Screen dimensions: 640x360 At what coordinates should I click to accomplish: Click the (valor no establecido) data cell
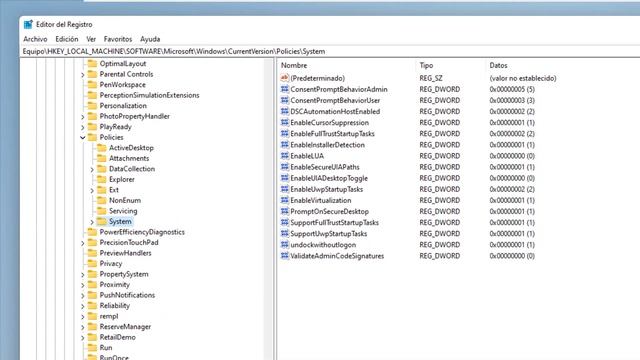pos(523,78)
